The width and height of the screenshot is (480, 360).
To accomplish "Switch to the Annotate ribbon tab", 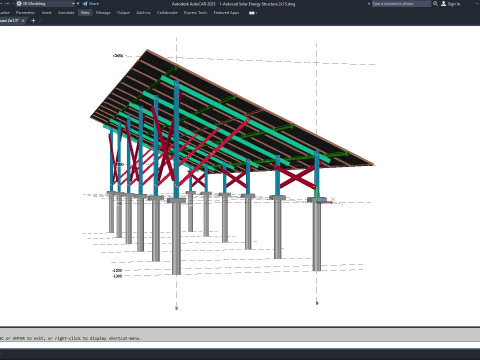I will (66, 13).
